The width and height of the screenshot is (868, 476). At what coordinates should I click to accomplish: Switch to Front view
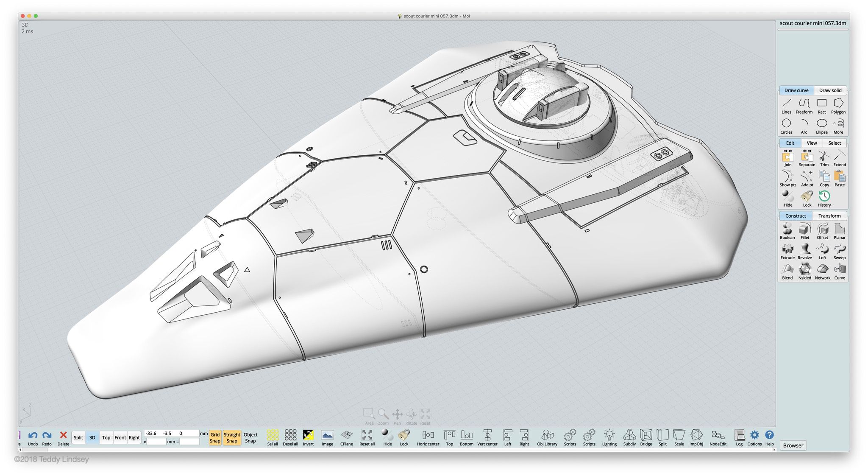120,438
